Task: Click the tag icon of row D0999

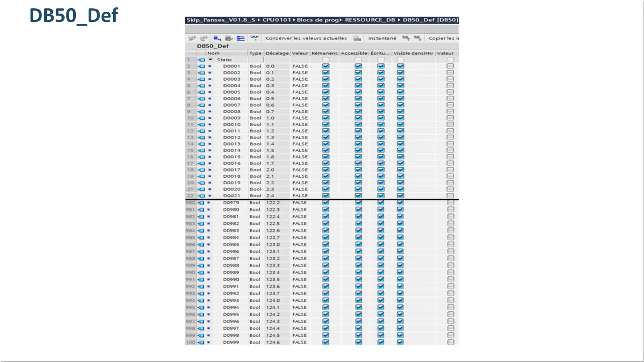Action: pos(201,342)
